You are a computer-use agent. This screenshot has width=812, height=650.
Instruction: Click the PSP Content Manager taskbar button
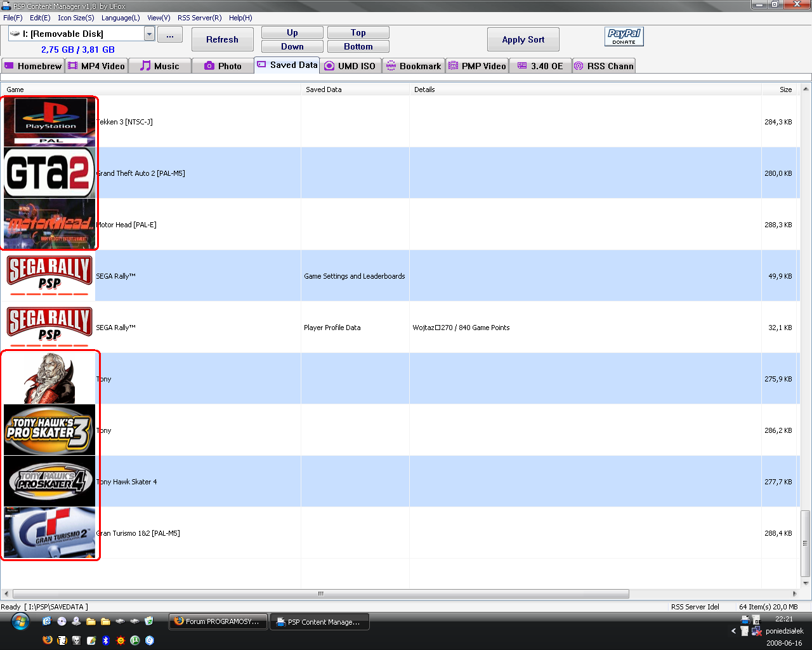(x=320, y=621)
